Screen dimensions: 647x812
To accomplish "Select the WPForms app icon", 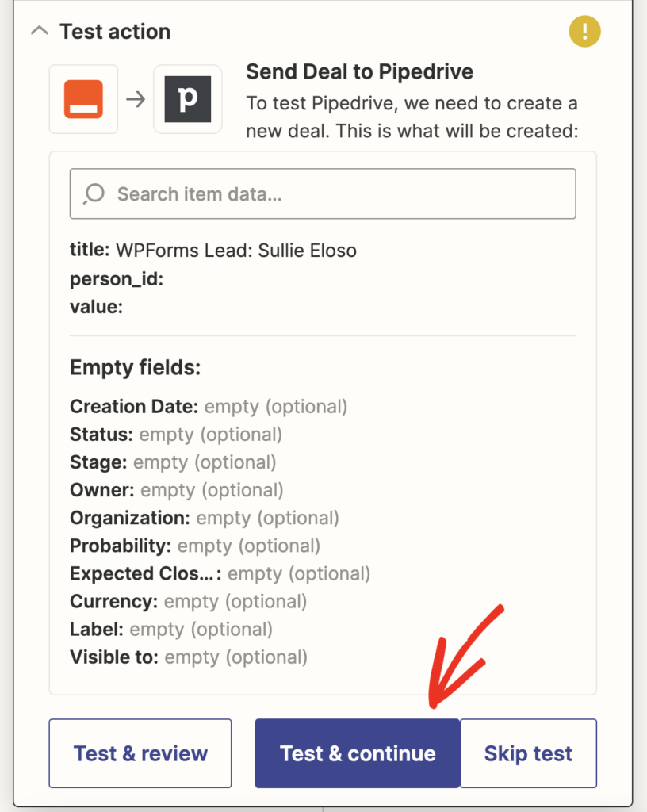I will pyautogui.click(x=83, y=99).
